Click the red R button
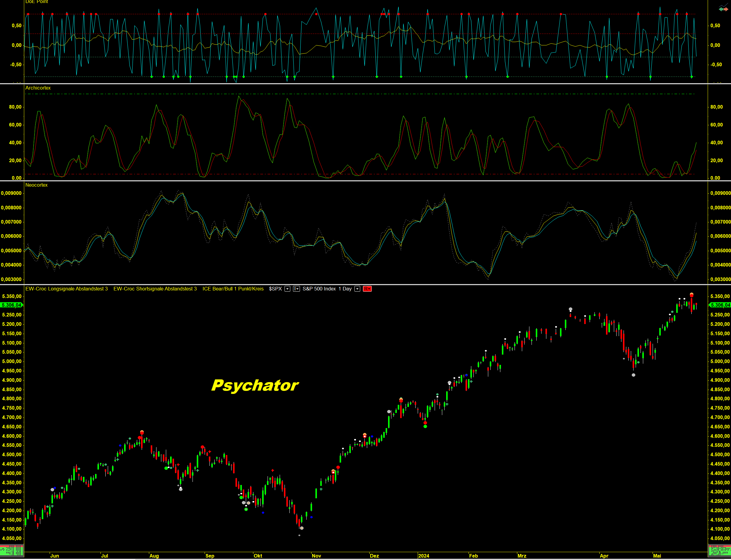731x560 pixels. click(367, 289)
